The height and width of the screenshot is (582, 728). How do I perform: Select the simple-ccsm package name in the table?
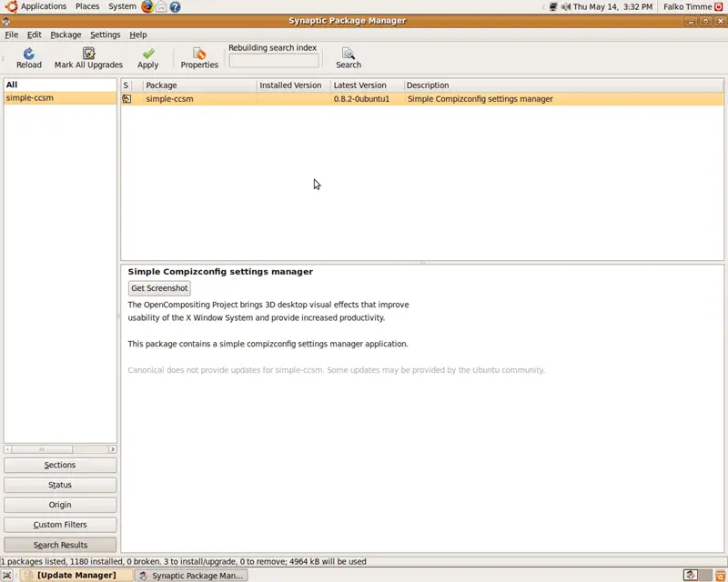pyautogui.click(x=169, y=99)
